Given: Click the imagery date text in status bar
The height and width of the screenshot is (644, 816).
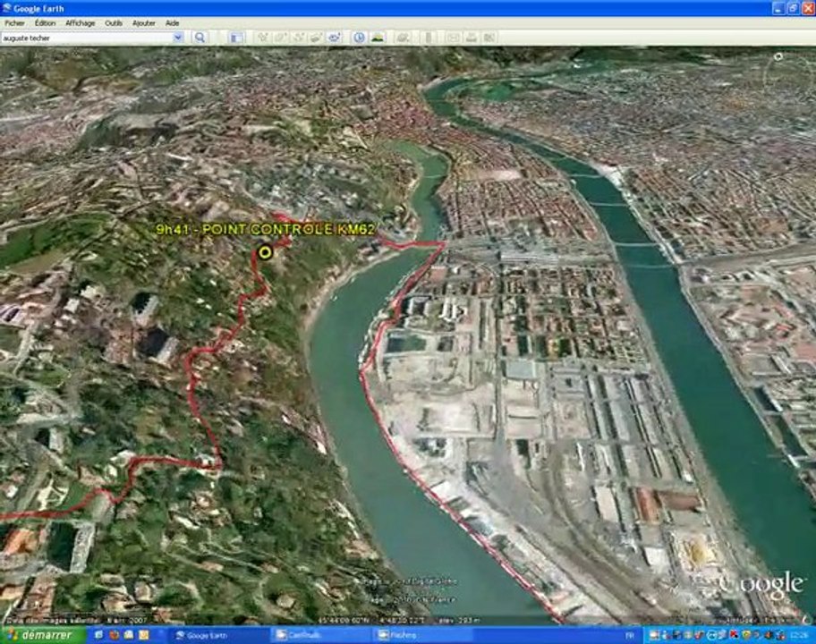Looking at the screenshot, I should pos(77,621).
